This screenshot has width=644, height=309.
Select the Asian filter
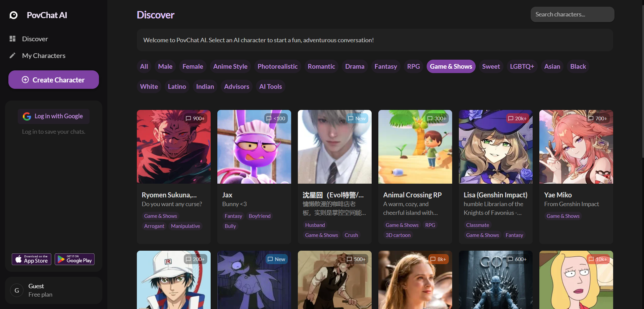[x=552, y=66]
